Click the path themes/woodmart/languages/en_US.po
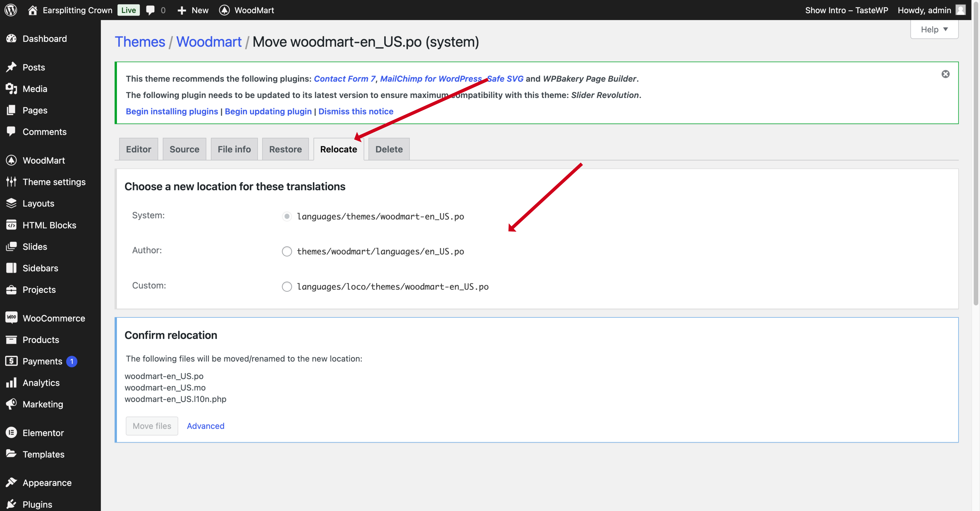Viewport: 980px width, 511px height. 380,251
